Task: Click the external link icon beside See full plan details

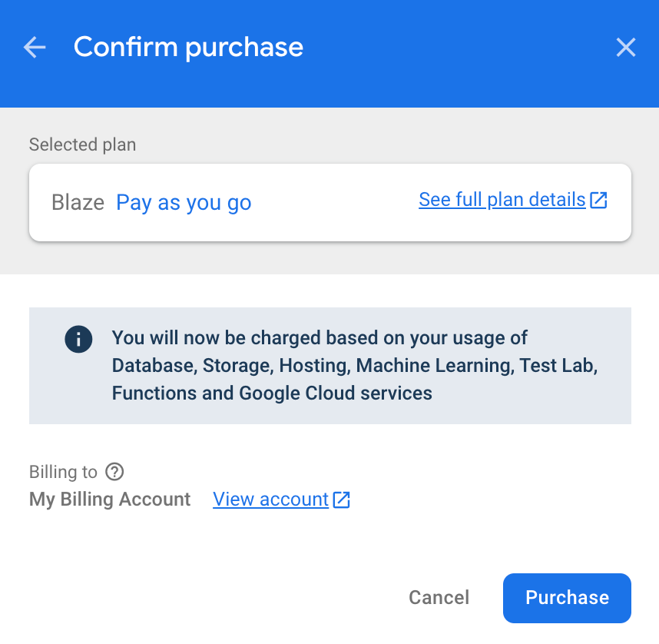Action: [600, 199]
